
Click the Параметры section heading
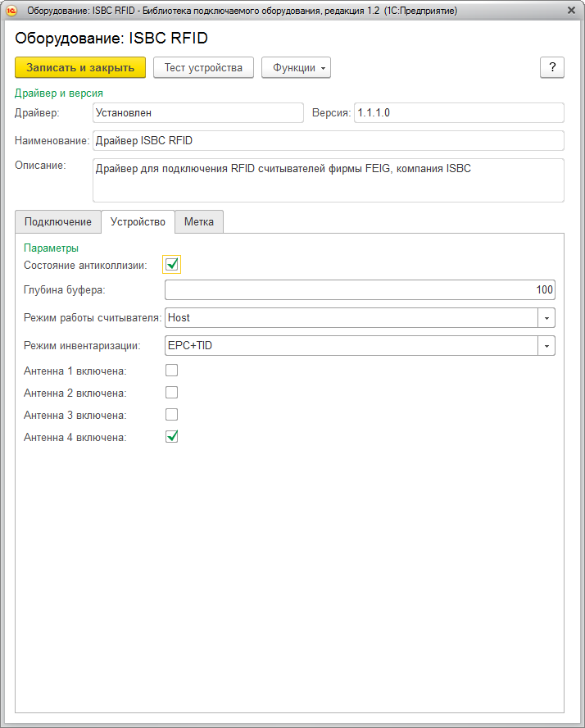[x=51, y=248]
